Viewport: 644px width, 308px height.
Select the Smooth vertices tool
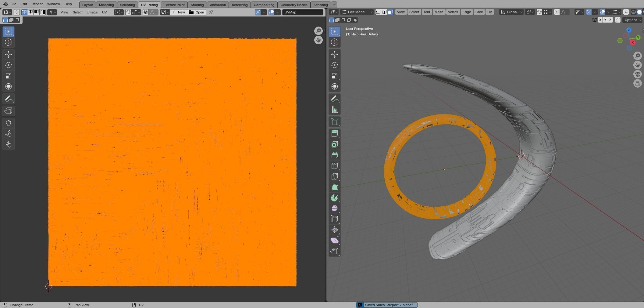pos(335,208)
